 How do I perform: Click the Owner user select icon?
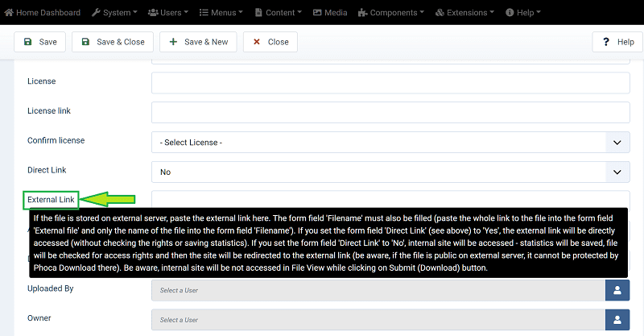click(x=617, y=320)
